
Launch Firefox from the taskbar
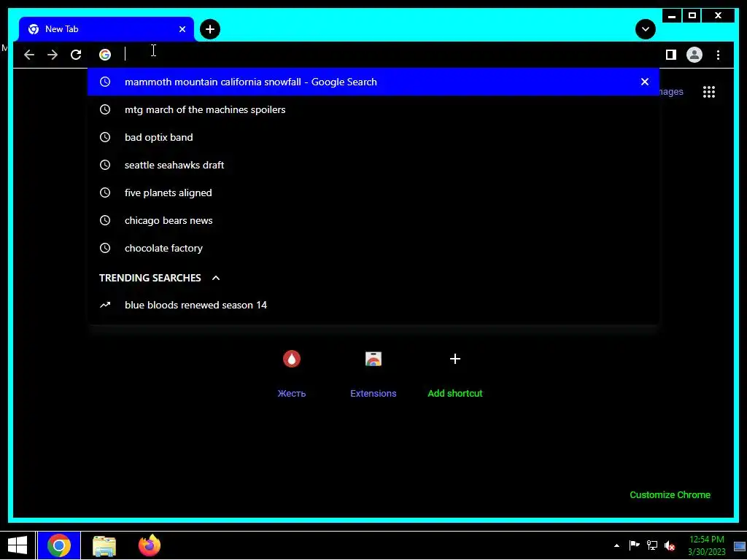click(149, 545)
